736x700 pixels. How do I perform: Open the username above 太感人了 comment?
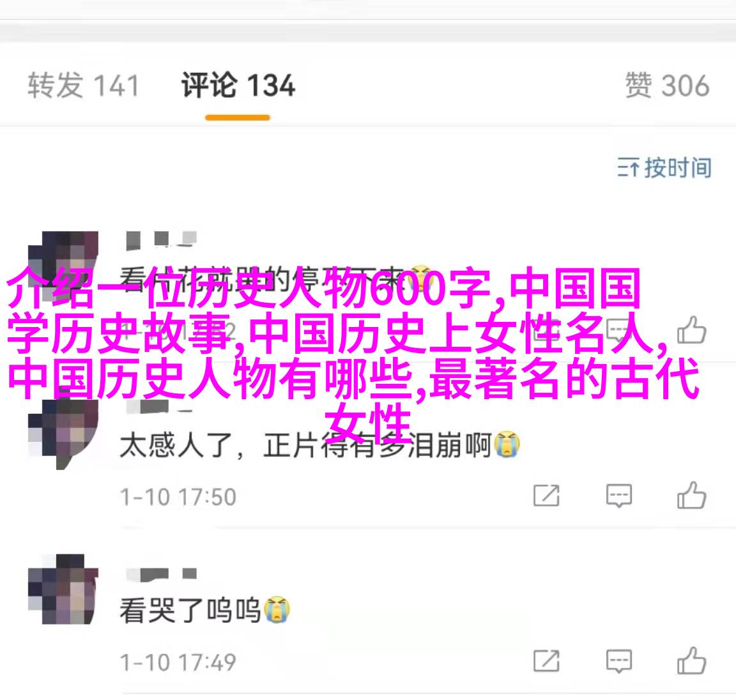click(158, 407)
